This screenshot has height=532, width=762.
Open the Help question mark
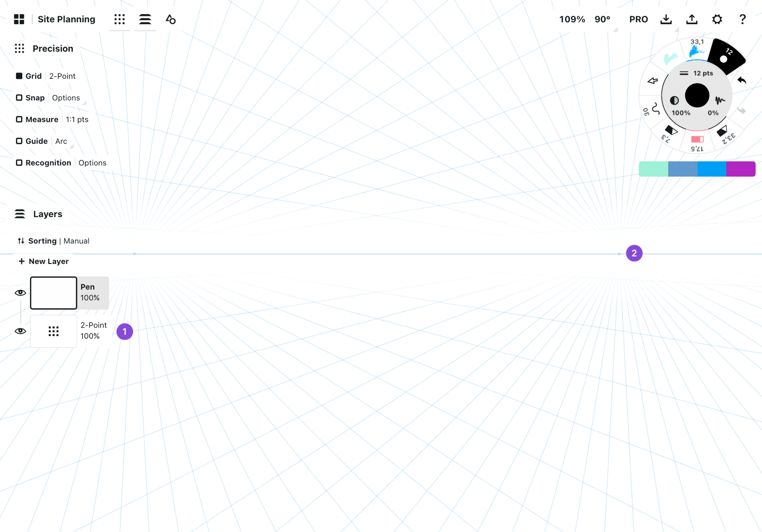pos(742,19)
